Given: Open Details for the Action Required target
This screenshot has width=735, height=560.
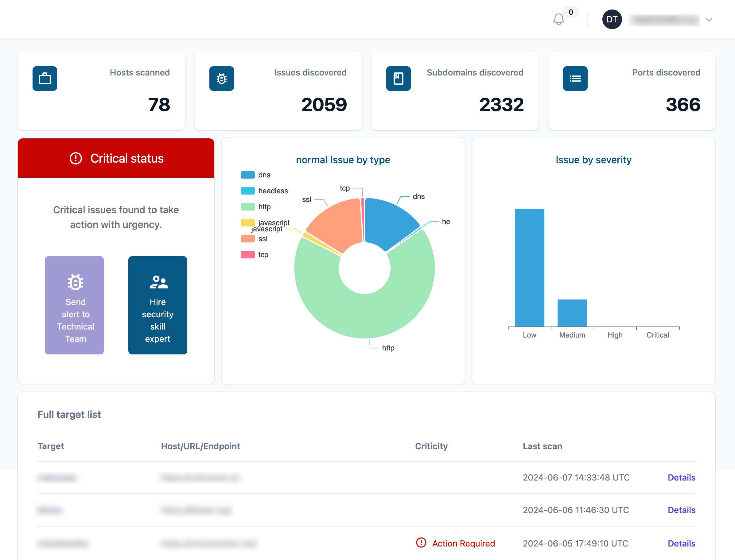Looking at the screenshot, I should pyautogui.click(x=681, y=543).
